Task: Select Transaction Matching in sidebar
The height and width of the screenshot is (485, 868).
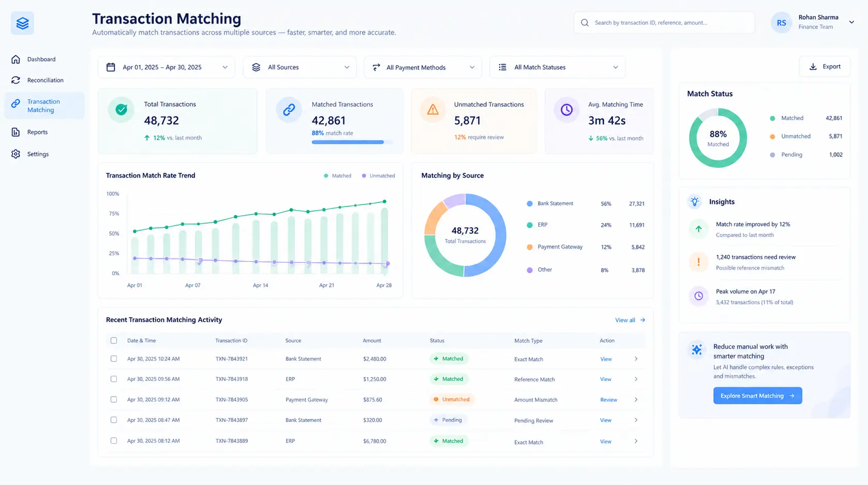Action: pos(44,106)
